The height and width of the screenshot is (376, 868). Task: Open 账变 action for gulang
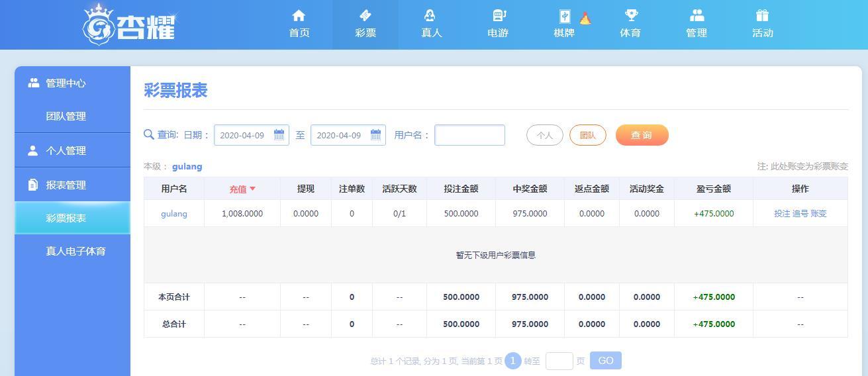click(819, 213)
